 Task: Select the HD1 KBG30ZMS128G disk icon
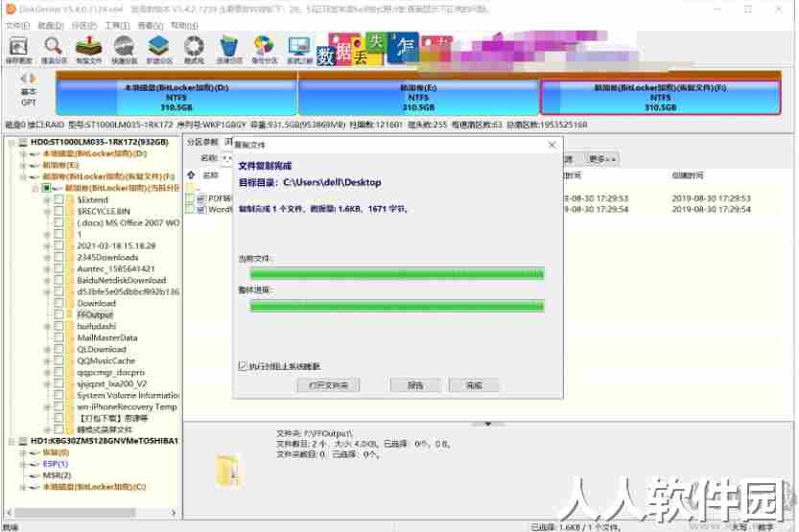[23, 441]
